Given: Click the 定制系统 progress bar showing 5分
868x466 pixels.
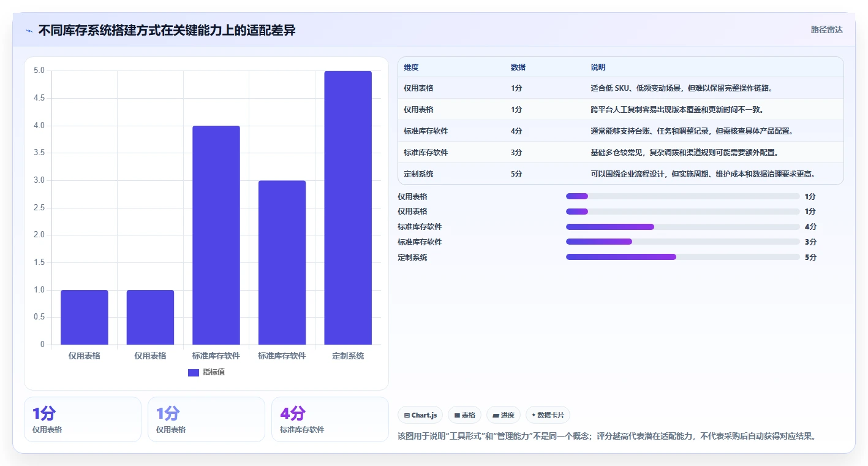Looking at the screenshot, I should tap(683, 257).
